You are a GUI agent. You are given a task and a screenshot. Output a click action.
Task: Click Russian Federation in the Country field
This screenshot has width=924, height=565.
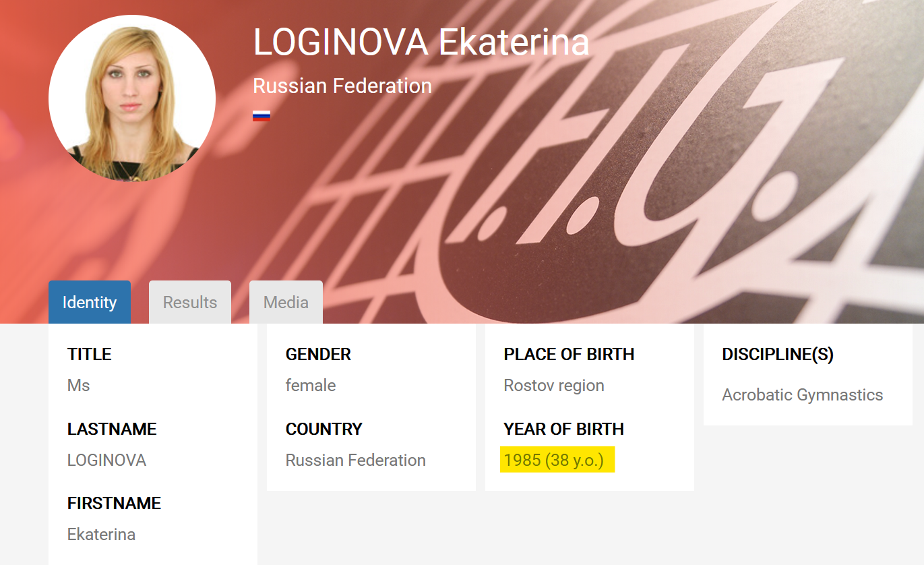click(355, 460)
